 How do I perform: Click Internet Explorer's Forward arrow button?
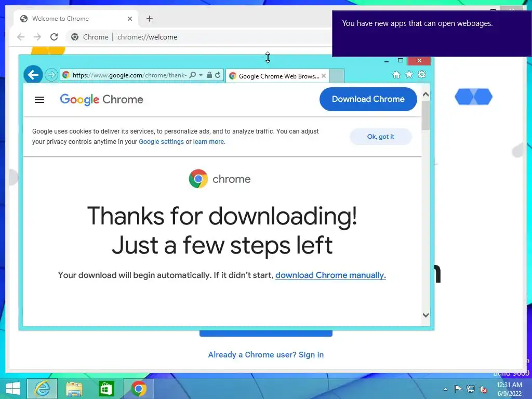coord(51,75)
